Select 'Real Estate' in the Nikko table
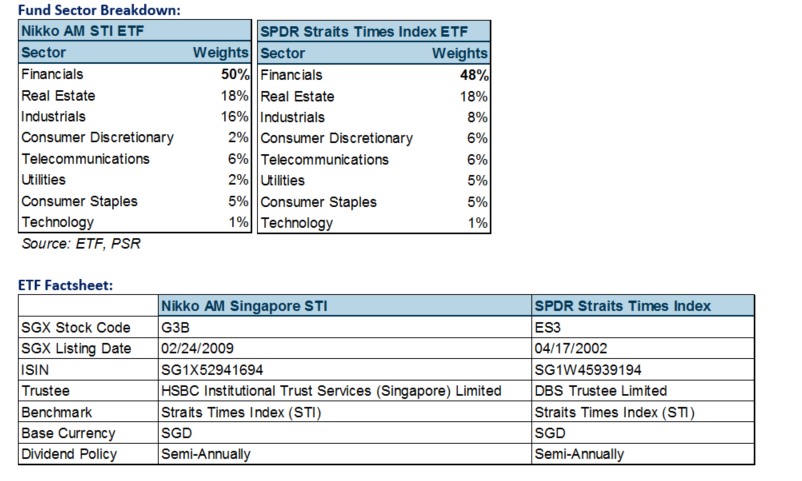 [58, 96]
